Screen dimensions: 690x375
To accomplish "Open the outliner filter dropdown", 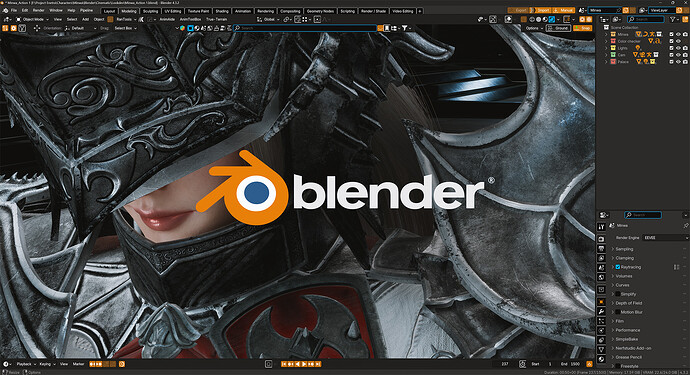I will point(674,19).
